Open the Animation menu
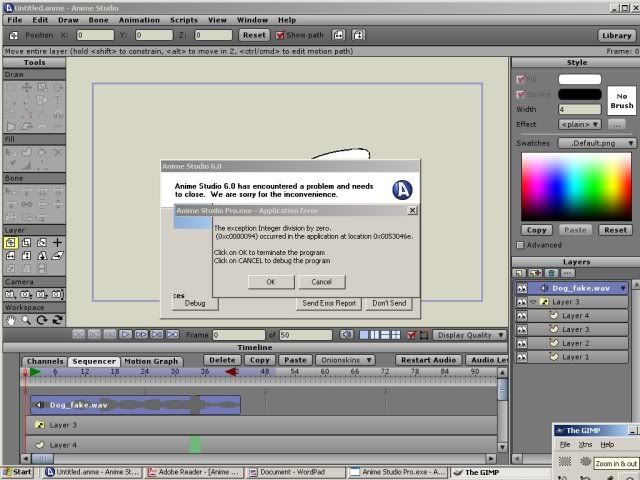The image size is (640, 480). [139, 20]
